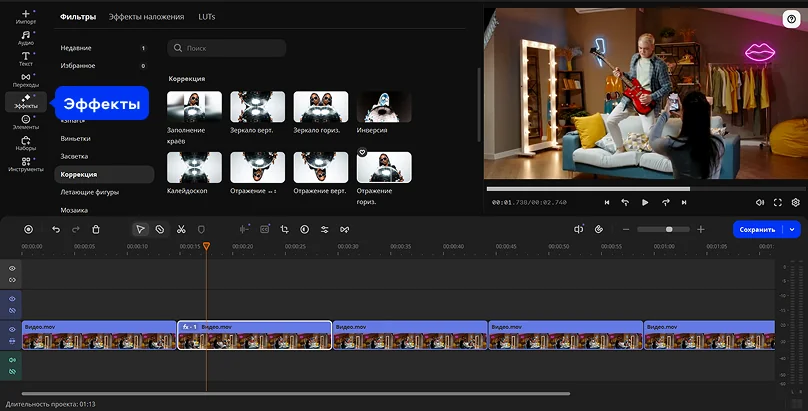The height and width of the screenshot is (411, 808).
Task: Open the transition wizard icon
Action: [x=345, y=230]
